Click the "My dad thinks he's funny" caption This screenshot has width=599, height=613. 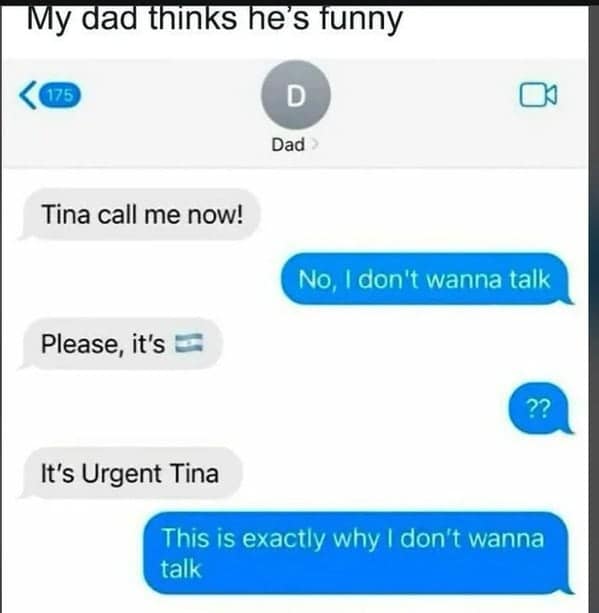pyautogui.click(x=214, y=19)
